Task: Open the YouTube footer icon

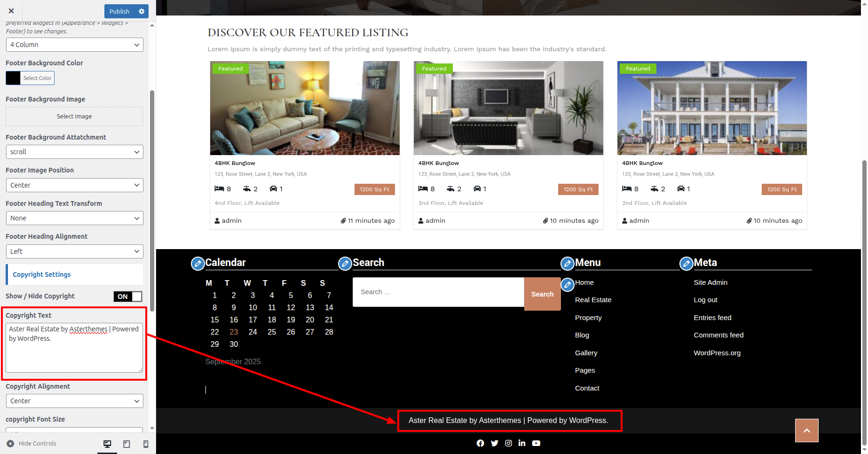Action: [x=536, y=443]
